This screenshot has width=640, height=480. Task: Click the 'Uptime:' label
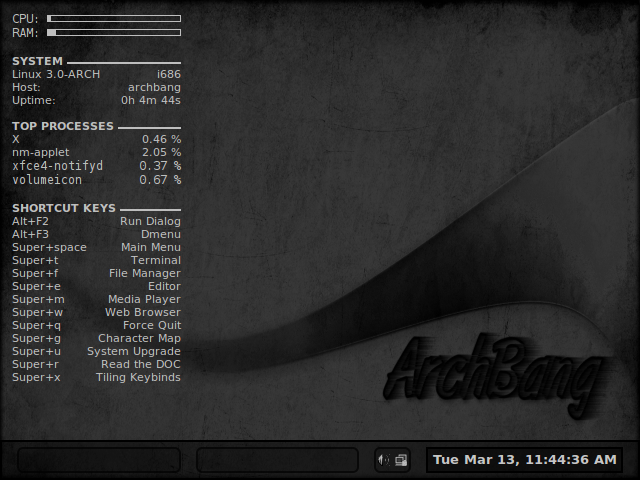(x=33, y=100)
